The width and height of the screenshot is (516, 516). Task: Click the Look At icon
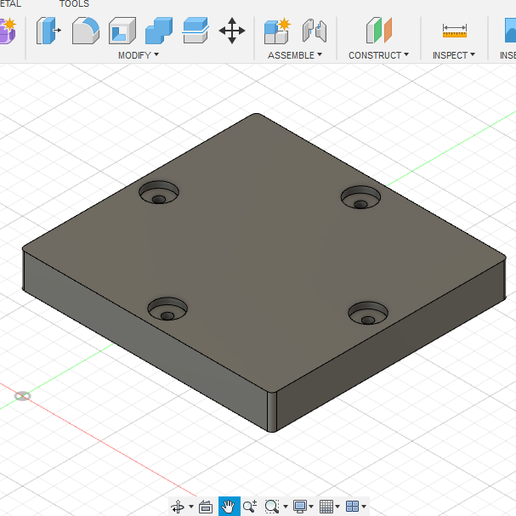pos(206,507)
